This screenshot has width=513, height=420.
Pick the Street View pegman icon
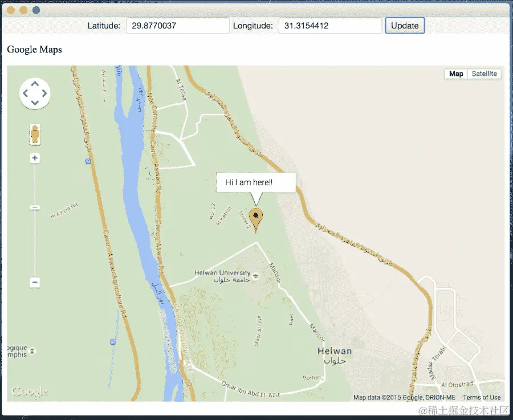pos(35,134)
